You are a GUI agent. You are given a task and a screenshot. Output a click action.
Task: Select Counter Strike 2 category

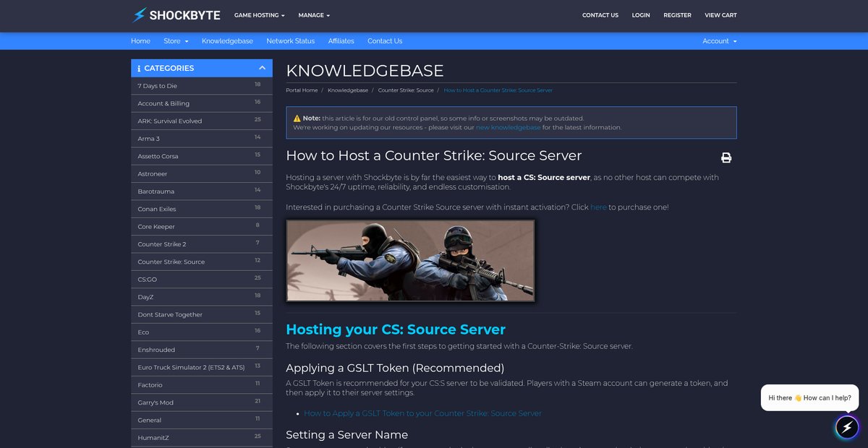coord(202,244)
